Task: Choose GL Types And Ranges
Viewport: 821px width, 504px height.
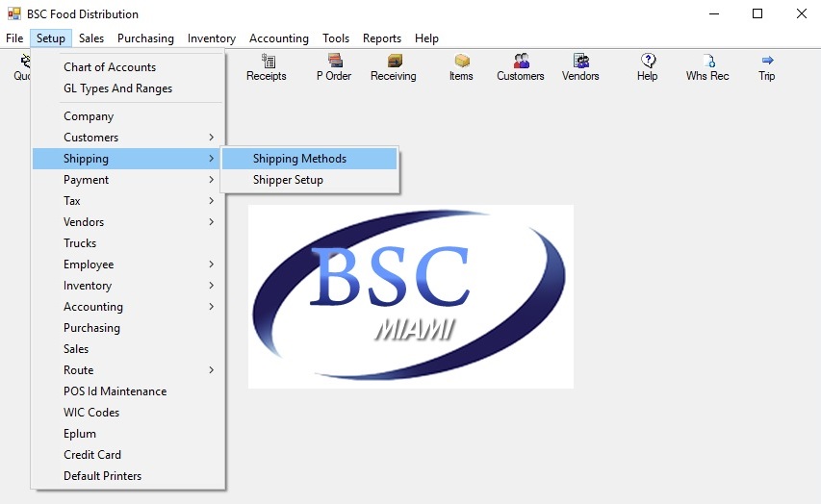Action: coord(128,88)
